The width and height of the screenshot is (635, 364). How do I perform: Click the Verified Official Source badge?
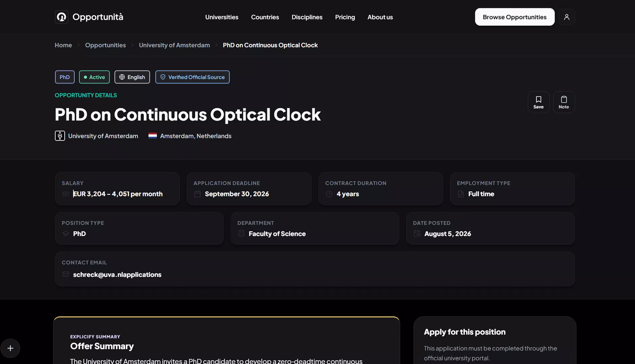[192, 77]
